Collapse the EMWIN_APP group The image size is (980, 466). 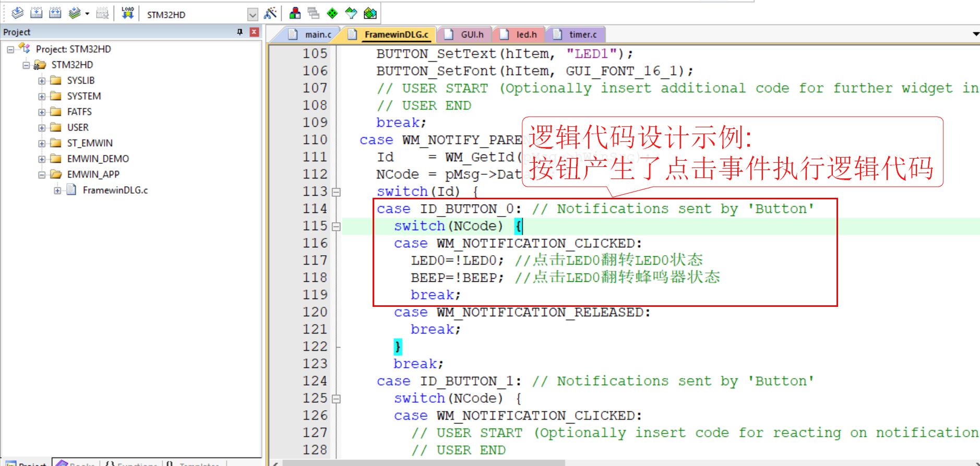[42, 175]
